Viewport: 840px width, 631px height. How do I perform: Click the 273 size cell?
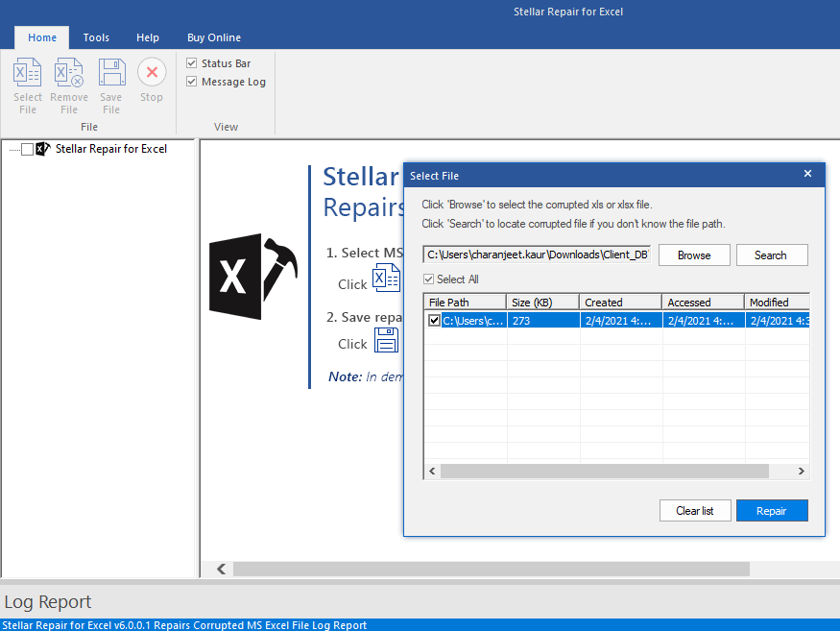click(x=542, y=321)
